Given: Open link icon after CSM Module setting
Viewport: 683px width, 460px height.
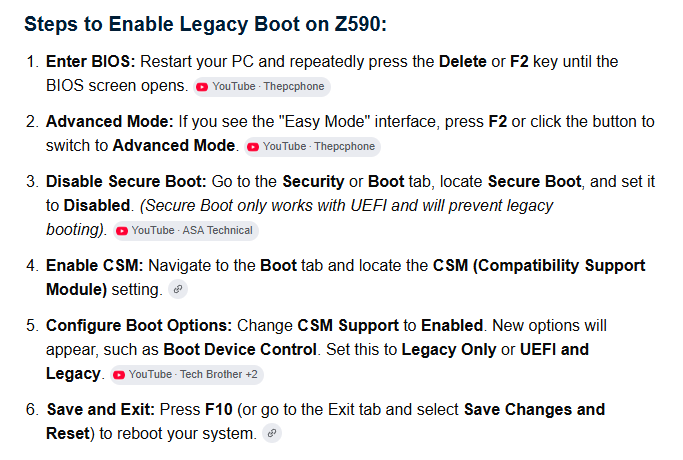Looking at the screenshot, I should pyautogui.click(x=178, y=289).
